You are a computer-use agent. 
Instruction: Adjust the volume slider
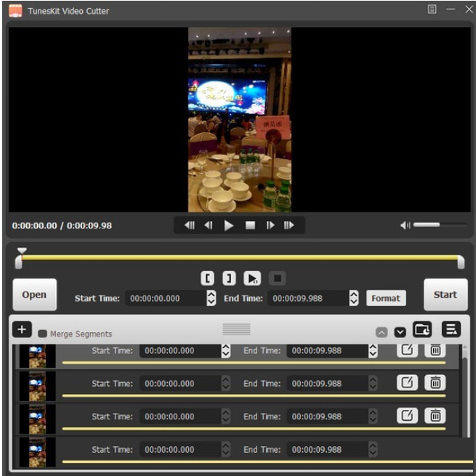click(440, 225)
